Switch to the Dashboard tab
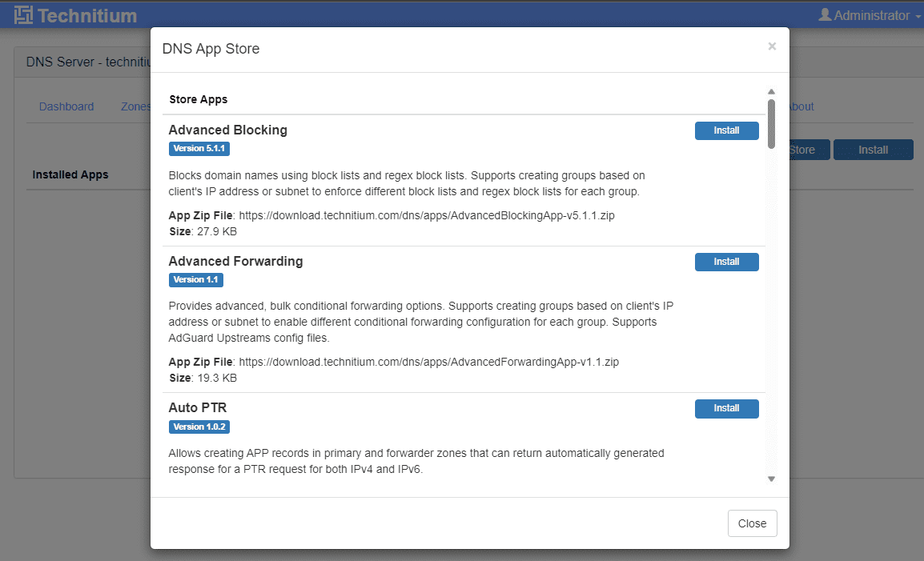Screen dimensions: 924x561 tap(66, 106)
